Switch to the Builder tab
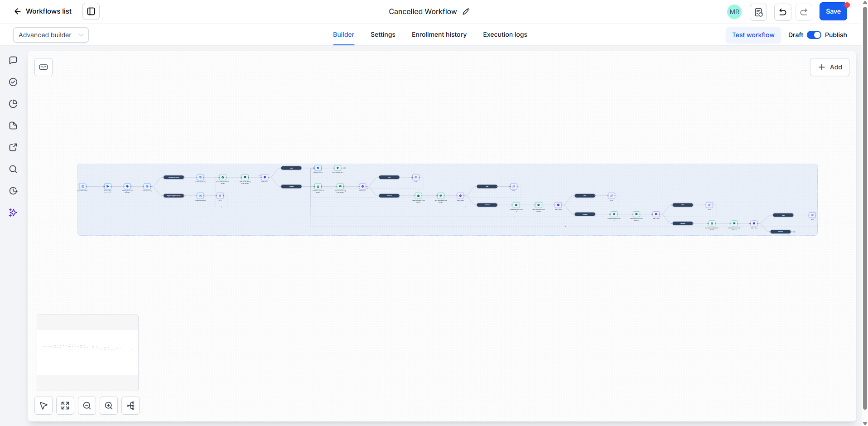The width and height of the screenshot is (868, 426). pyautogui.click(x=343, y=34)
